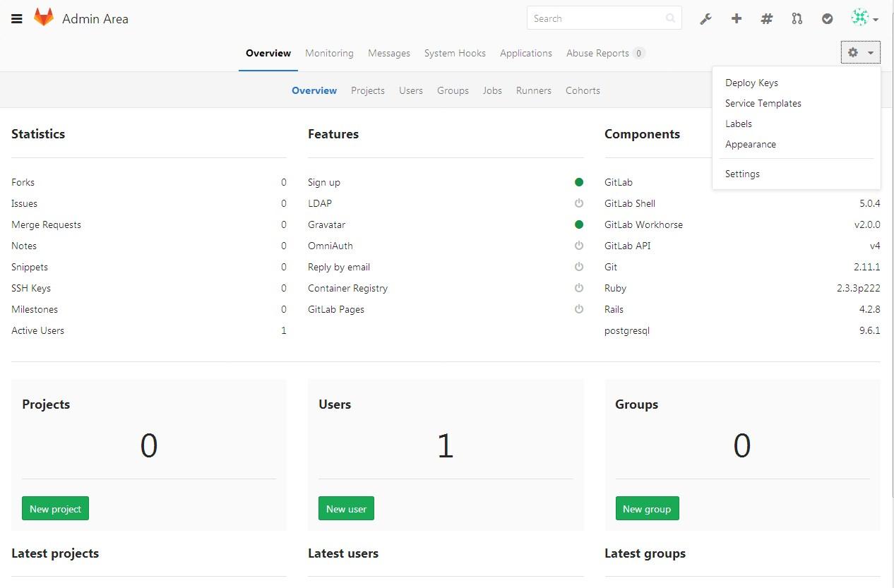
Task: Toggle the gear settings dropdown
Action: point(861,52)
